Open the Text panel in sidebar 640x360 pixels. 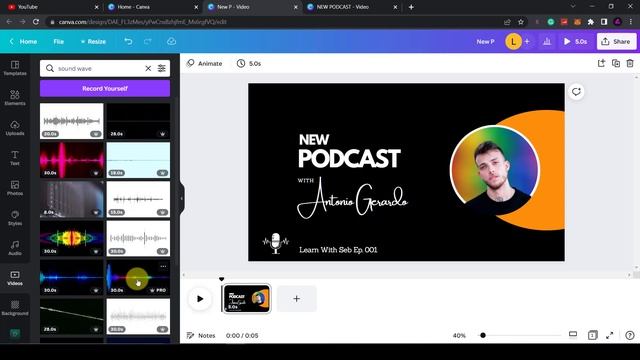point(15,158)
